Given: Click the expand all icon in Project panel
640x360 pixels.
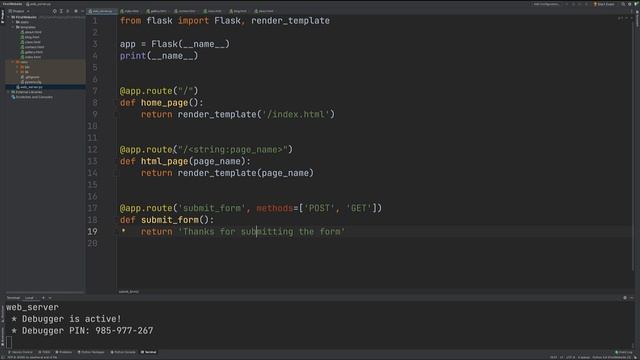Looking at the screenshot, I should pos(61,11).
